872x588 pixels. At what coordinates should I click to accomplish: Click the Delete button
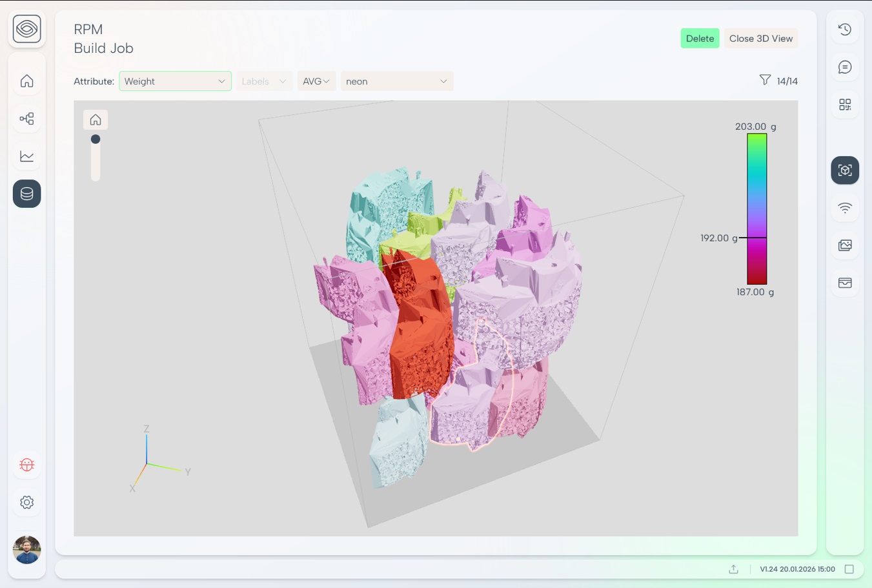click(x=700, y=39)
